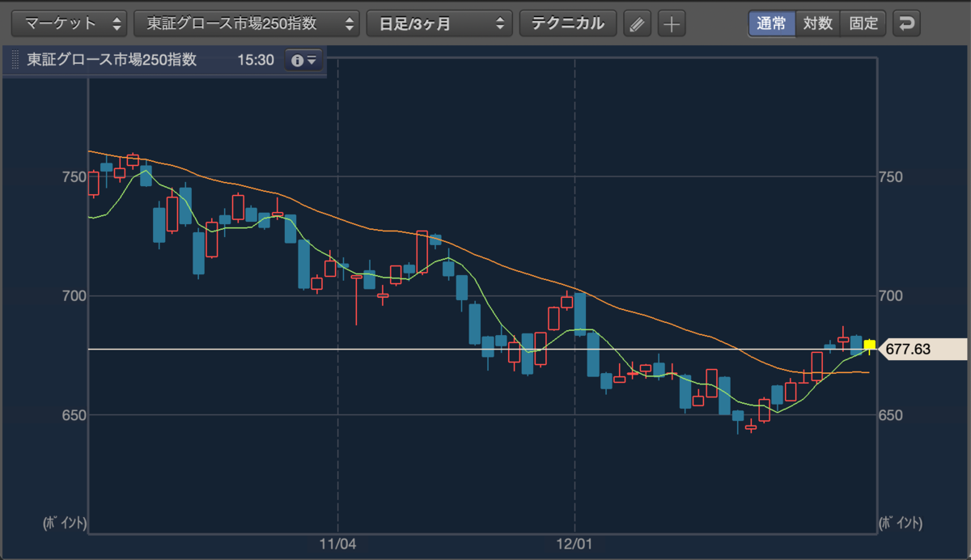Click the left-axis 750 price label

point(73,176)
